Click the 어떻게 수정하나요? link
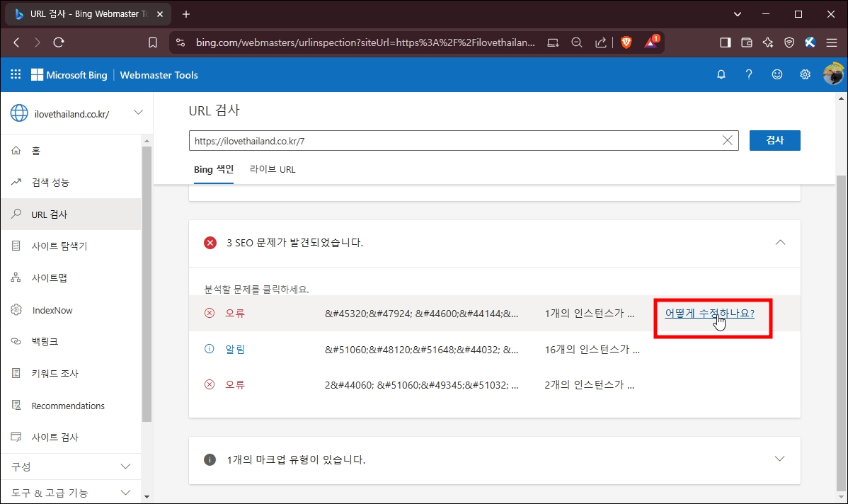848x504 pixels. (709, 313)
